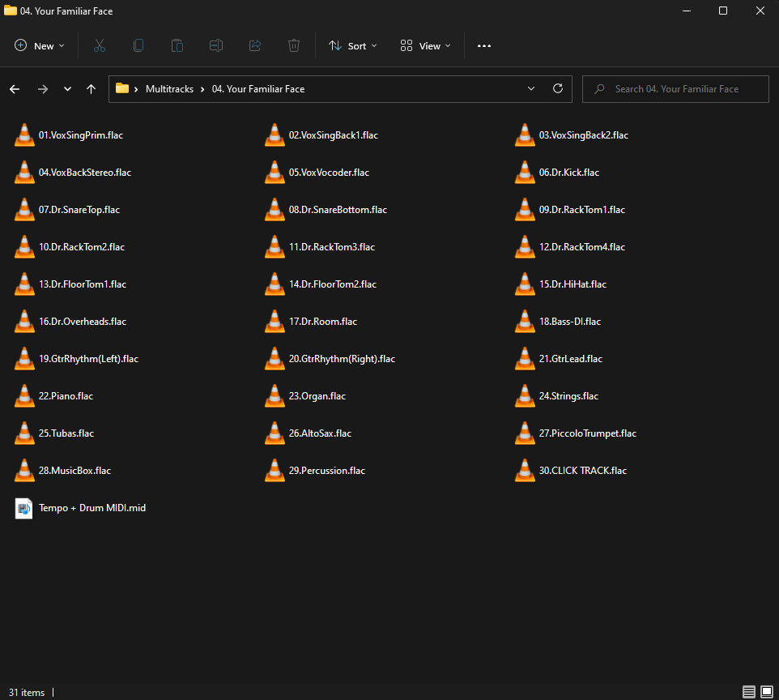Click the Copy icon in the toolbar
779x700 pixels.
138,45
